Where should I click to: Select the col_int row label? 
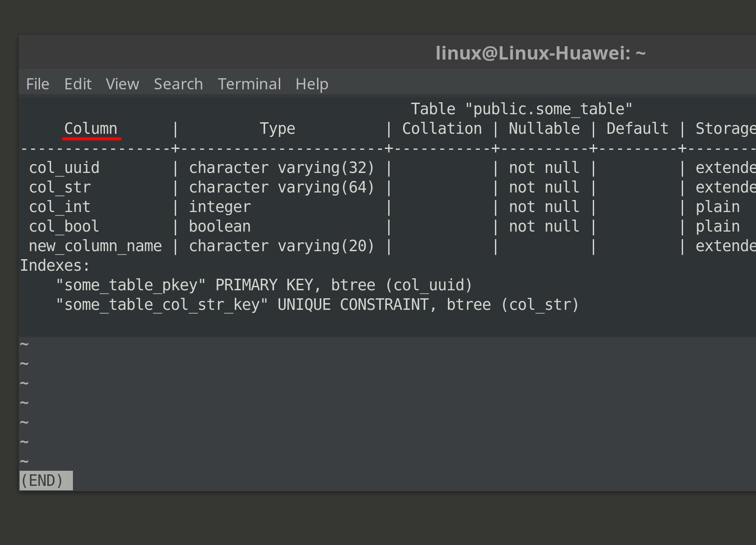tap(60, 206)
